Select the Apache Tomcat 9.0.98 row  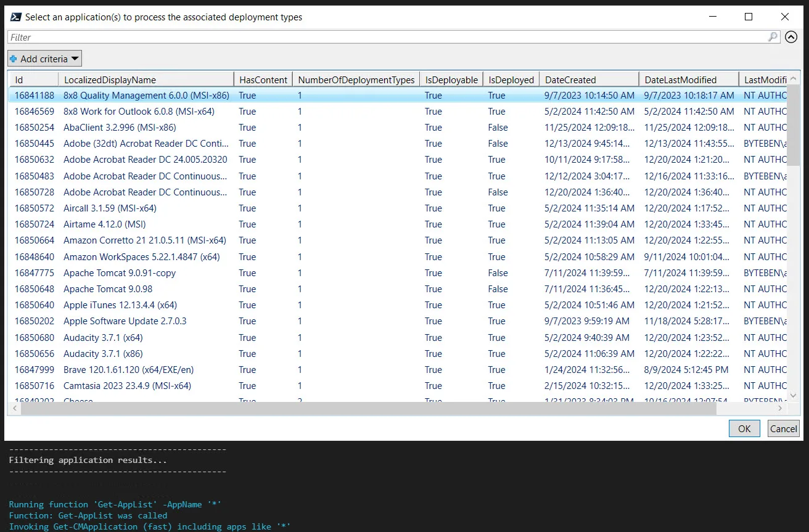tap(398, 289)
